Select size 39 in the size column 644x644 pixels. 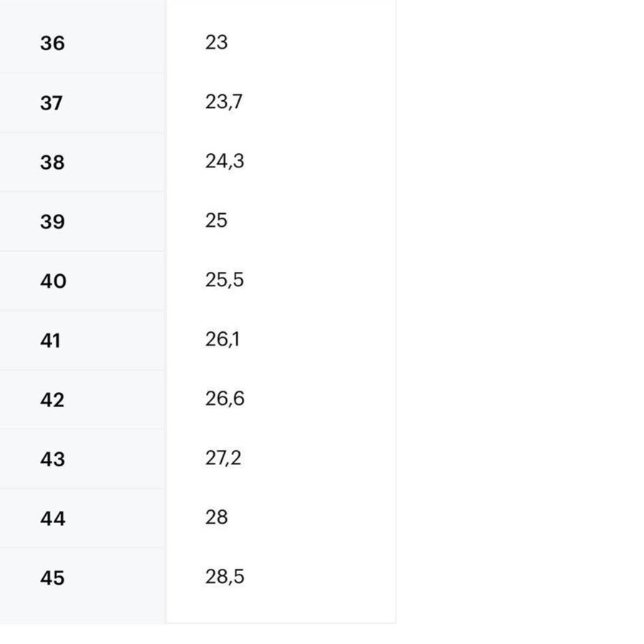click(x=52, y=222)
